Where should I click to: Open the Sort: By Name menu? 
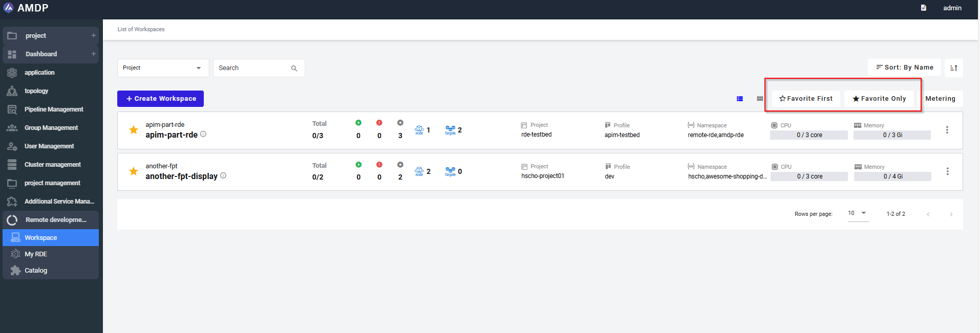[x=905, y=68]
